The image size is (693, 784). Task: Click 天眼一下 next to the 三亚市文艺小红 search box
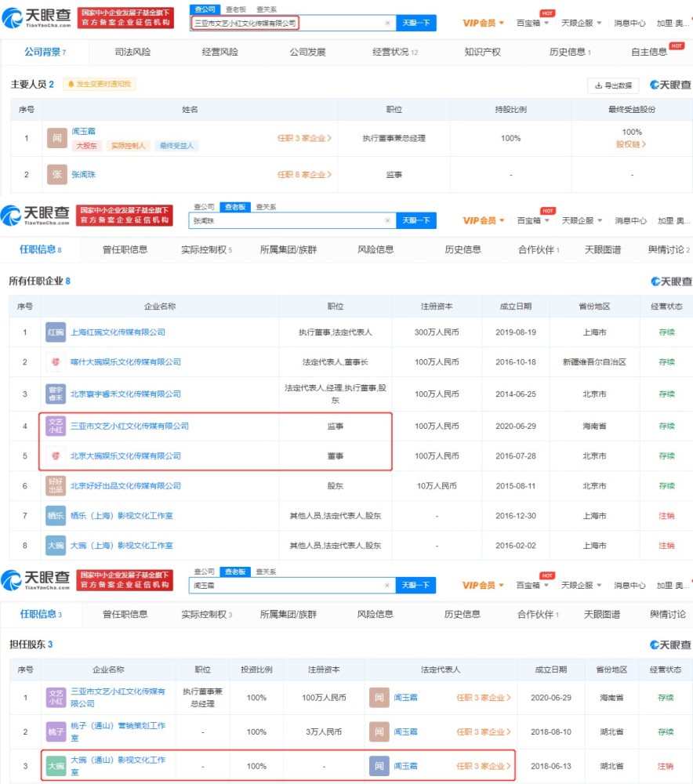pyautogui.click(x=416, y=23)
